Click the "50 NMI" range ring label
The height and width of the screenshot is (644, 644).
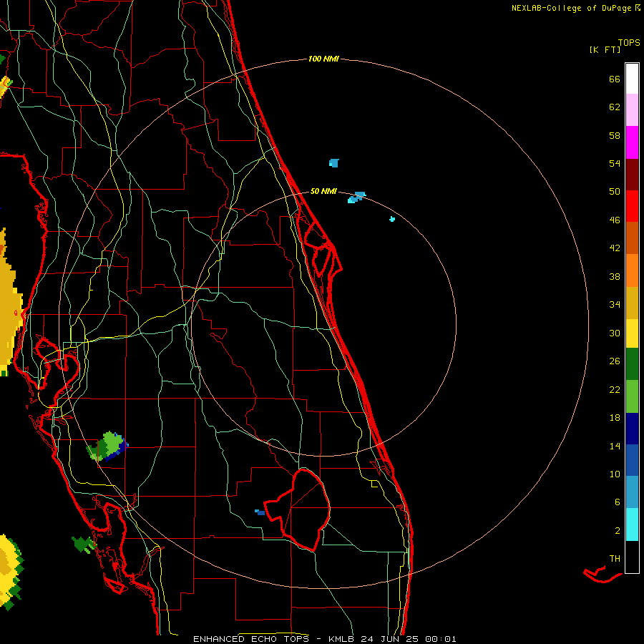(x=323, y=191)
